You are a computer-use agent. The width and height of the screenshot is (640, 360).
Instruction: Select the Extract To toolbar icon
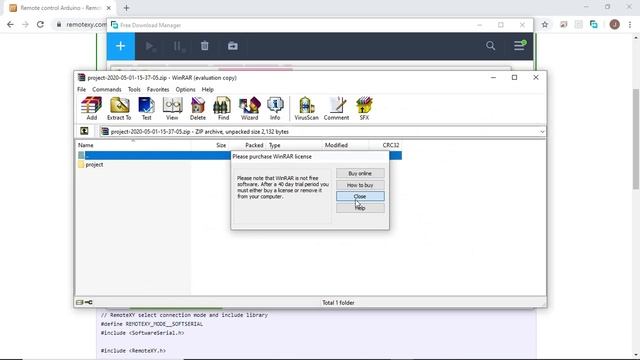click(x=119, y=108)
